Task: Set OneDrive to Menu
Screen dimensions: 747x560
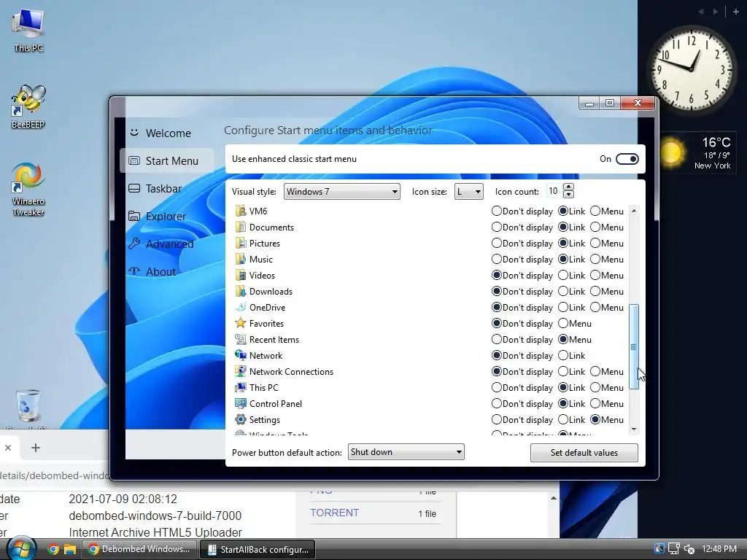Action: tap(595, 308)
